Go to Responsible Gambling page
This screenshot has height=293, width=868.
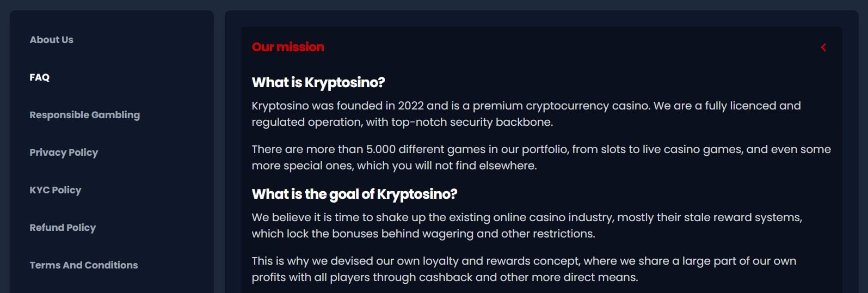pos(84,115)
